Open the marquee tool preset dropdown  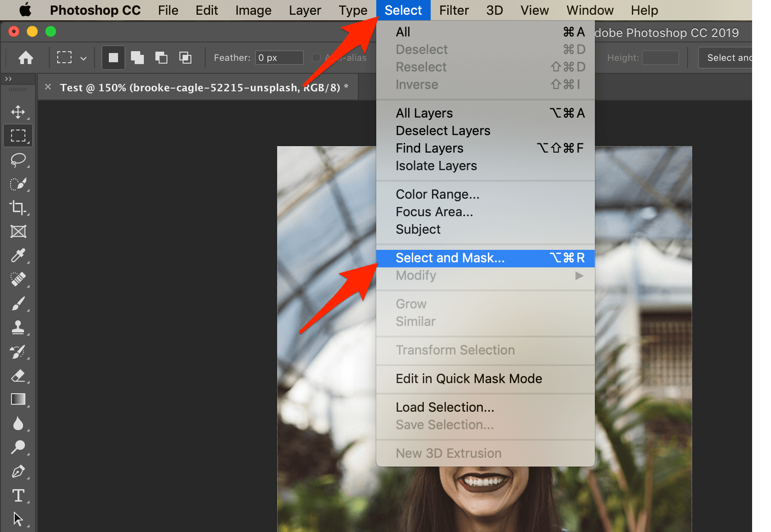[83, 59]
